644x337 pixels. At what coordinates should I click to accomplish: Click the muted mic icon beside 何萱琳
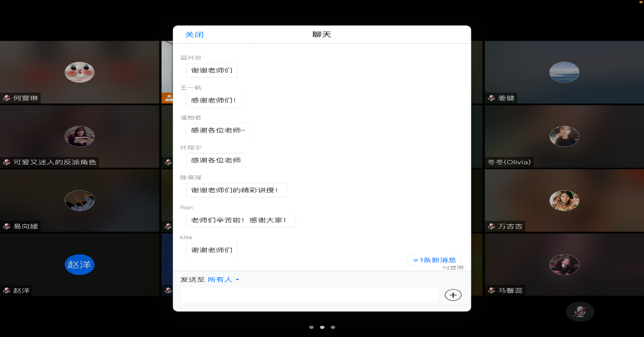click(7, 98)
